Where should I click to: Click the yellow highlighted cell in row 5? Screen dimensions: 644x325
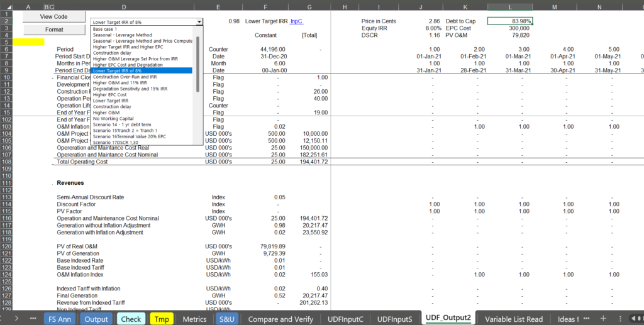(x=28, y=42)
